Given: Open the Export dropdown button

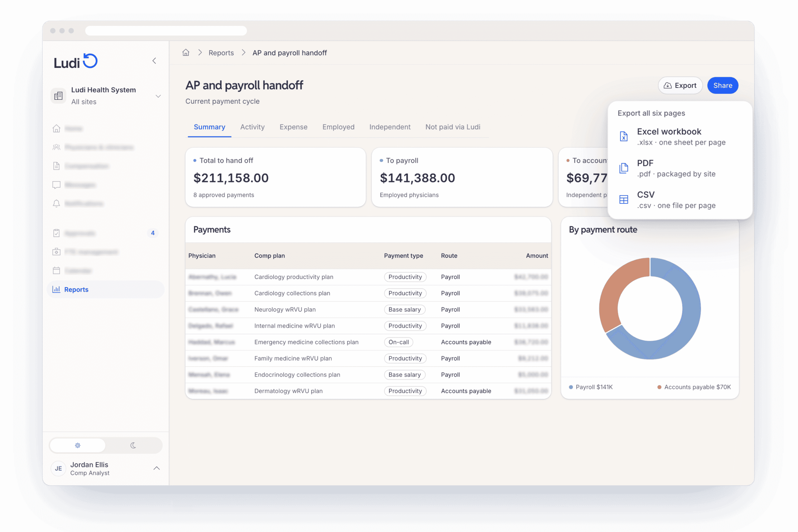Looking at the screenshot, I should [680, 85].
